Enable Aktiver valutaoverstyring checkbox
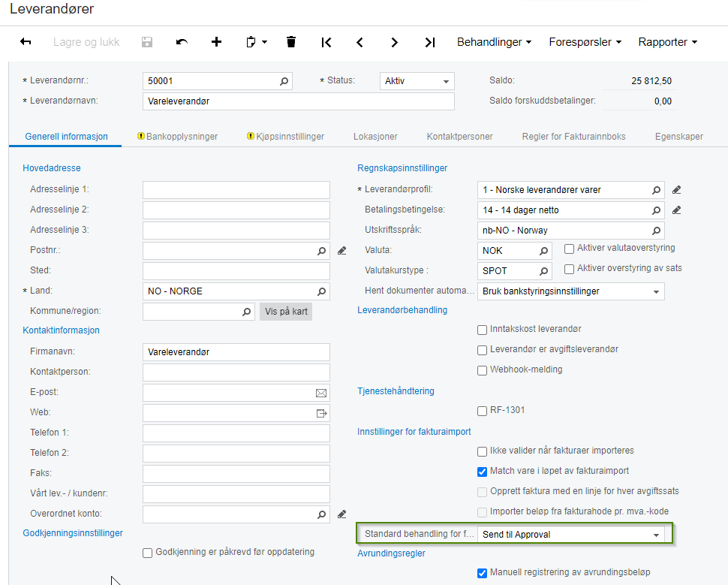 pyautogui.click(x=569, y=249)
